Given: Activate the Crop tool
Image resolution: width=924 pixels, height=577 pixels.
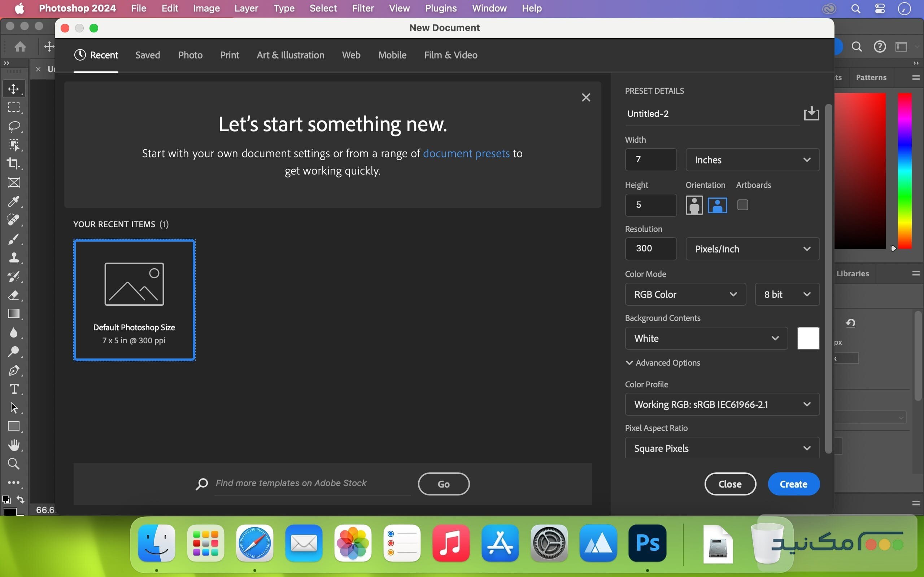Looking at the screenshot, I should click(14, 163).
